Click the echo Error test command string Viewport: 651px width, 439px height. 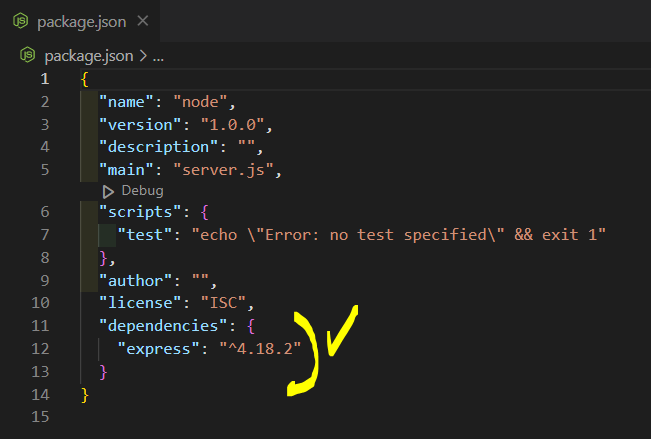(x=399, y=235)
